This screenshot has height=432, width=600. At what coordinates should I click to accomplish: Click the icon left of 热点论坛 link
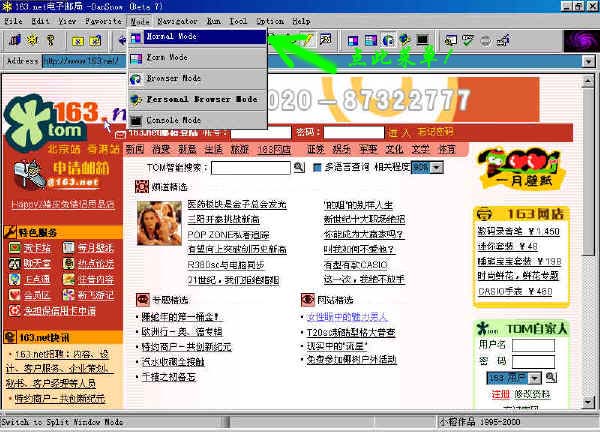(68, 263)
